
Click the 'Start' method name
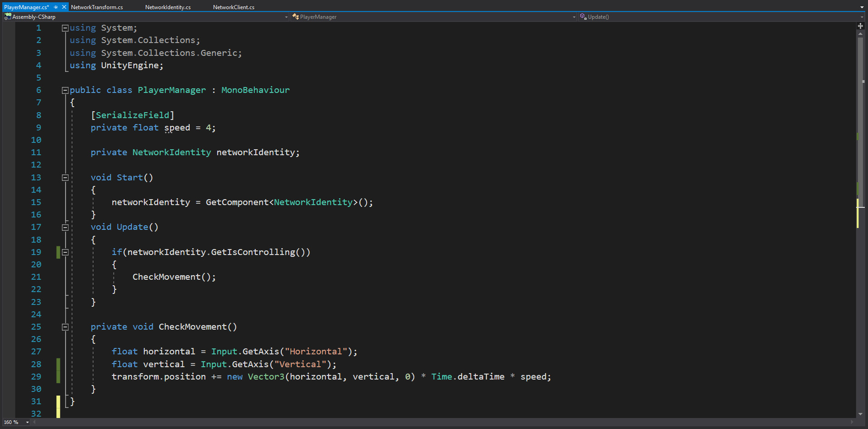click(130, 178)
